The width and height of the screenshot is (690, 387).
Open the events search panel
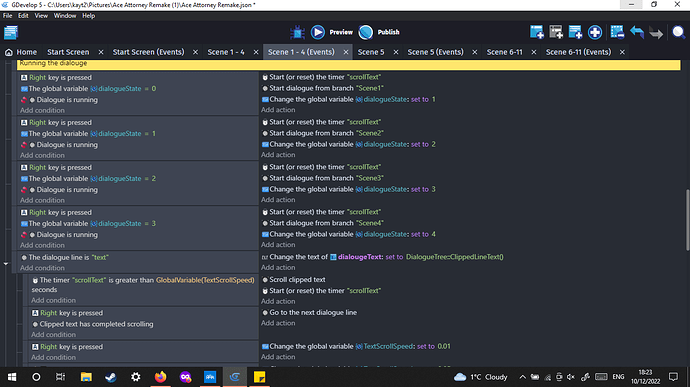(678, 32)
